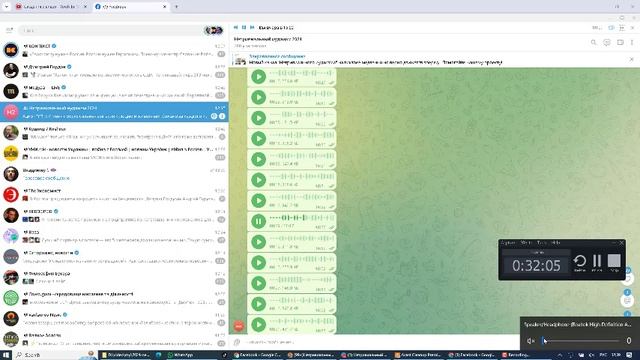Image resolution: width=640 pixels, height=360 pixels.
Task: Change playback speed in top audio player
Action: 596,28
